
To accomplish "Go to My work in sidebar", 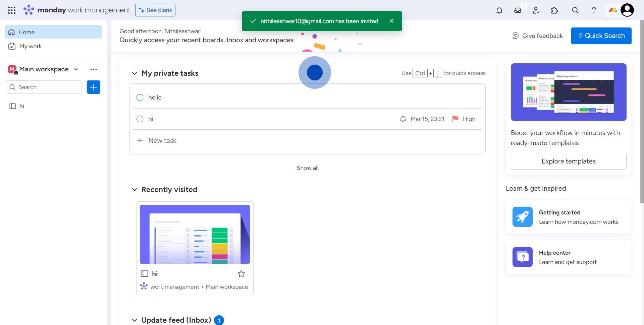I will coord(30,46).
